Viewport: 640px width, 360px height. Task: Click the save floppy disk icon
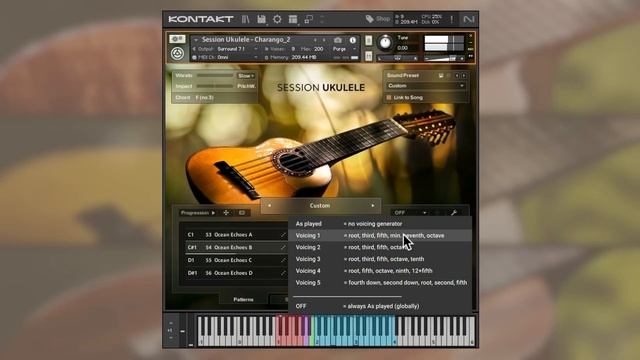pyautogui.click(x=261, y=19)
